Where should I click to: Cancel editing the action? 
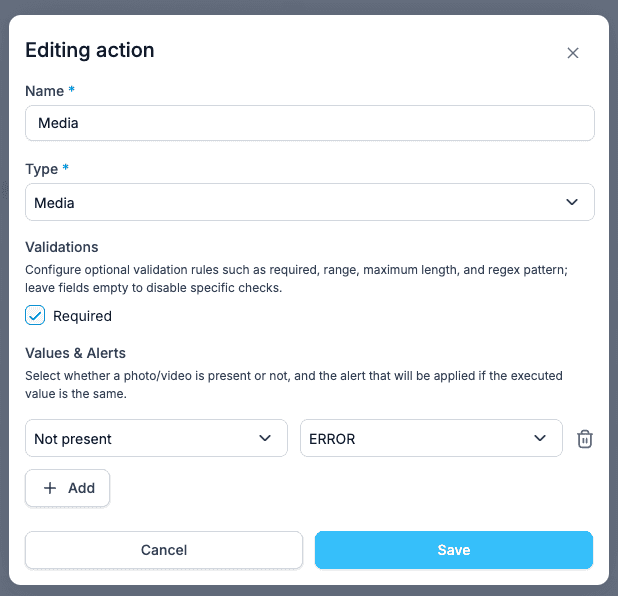tap(164, 550)
